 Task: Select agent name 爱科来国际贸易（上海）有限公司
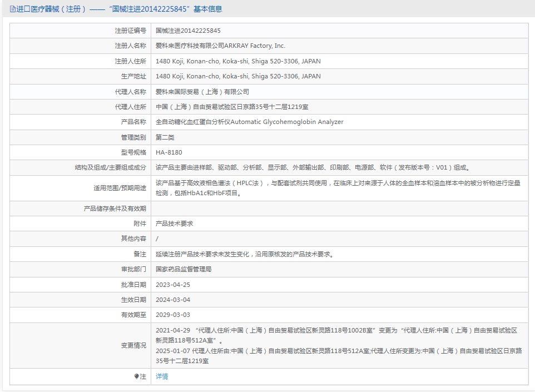tap(202, 92)
